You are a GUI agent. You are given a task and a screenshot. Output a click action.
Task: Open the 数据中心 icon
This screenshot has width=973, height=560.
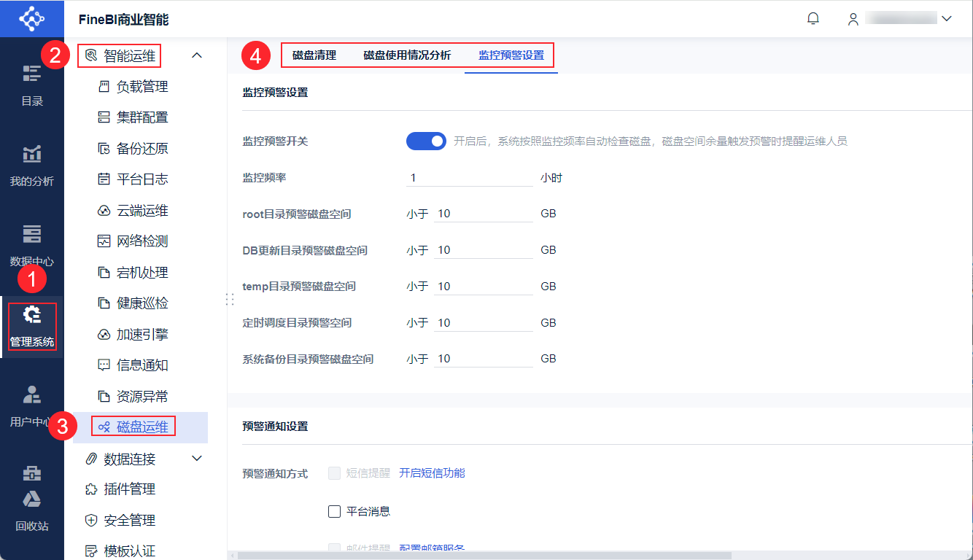(31, 233)
